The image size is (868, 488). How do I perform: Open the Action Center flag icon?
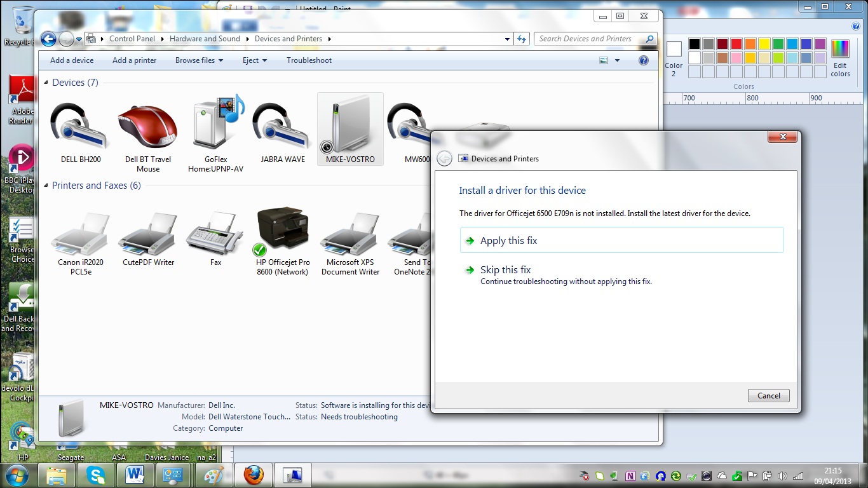click(x=752, y=476)
